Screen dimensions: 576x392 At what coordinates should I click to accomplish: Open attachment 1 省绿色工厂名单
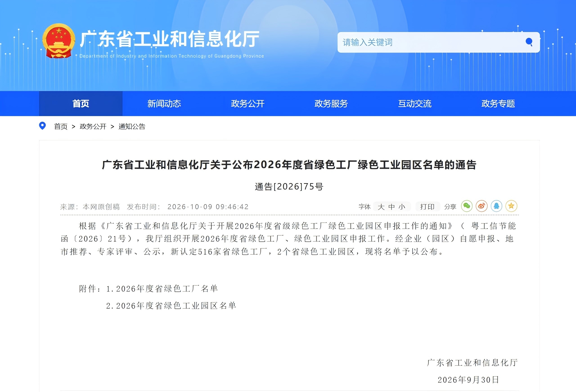tap(162, 289)
